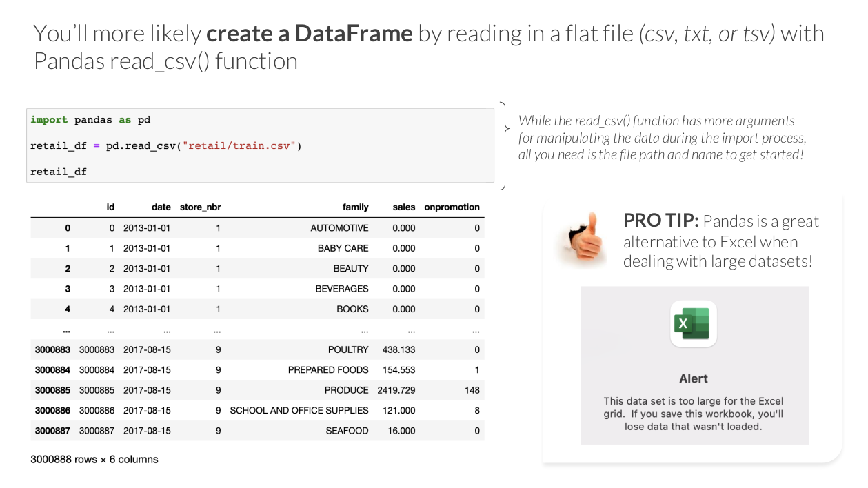The image size is (868, 488).
Task: Select row index 0 in the DataFrame
Action: pyautogui.click(x=67, y=227)
